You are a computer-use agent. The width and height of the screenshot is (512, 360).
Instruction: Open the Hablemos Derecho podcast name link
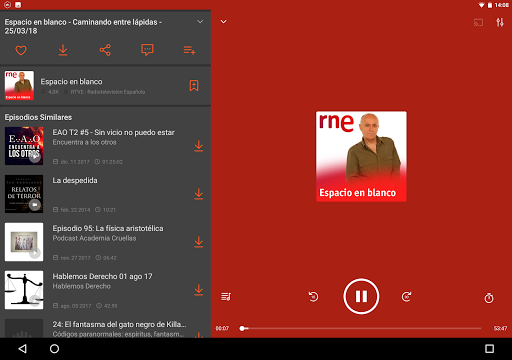pyautogui.click(x=82, y=286)
